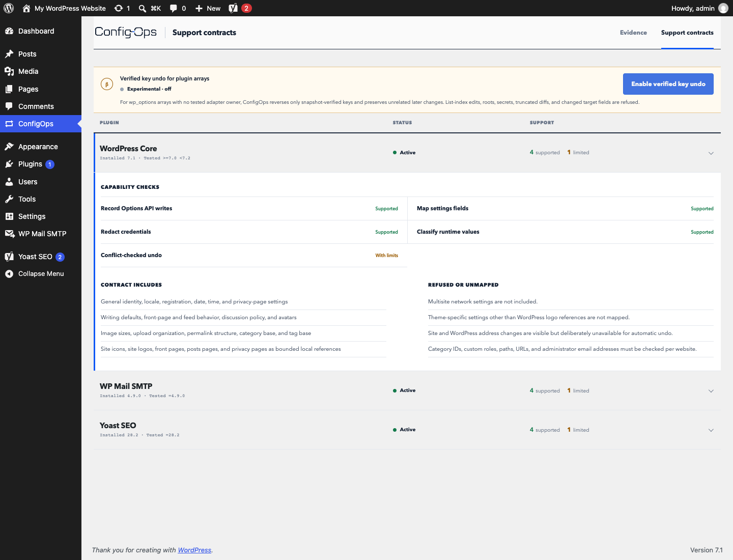Collapse the WordPress Core row chevron
The height and width of the screenshot is (560, 733).
click(x=711, y=153)
